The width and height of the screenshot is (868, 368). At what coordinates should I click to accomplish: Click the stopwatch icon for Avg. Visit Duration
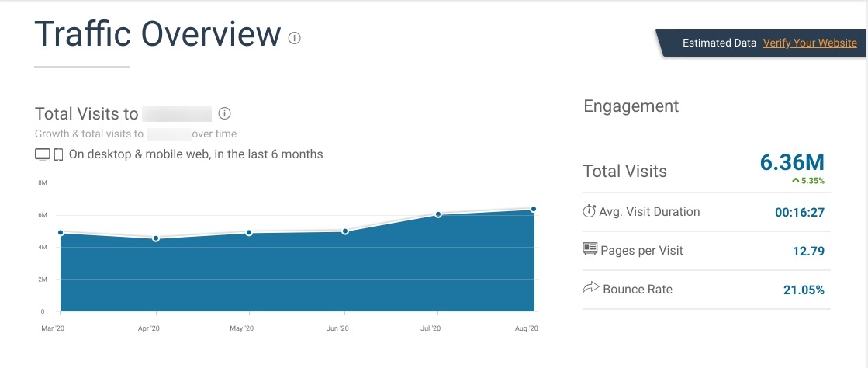click(589, 211)
